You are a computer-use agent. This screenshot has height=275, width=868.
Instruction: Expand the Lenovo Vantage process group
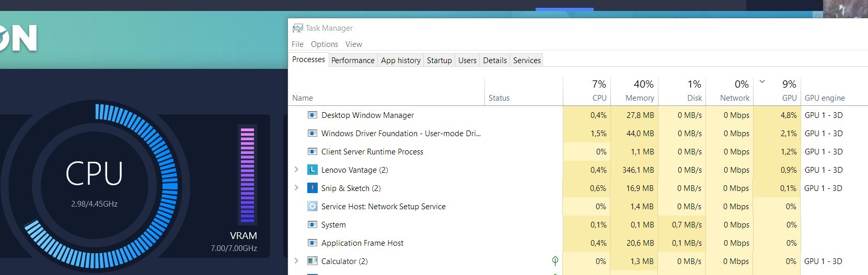(x=296, y=170)
